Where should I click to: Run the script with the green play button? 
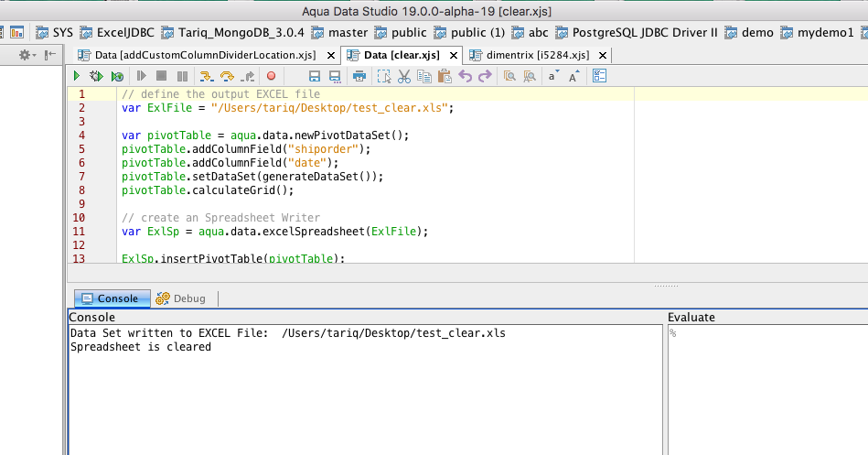[77, 76]
